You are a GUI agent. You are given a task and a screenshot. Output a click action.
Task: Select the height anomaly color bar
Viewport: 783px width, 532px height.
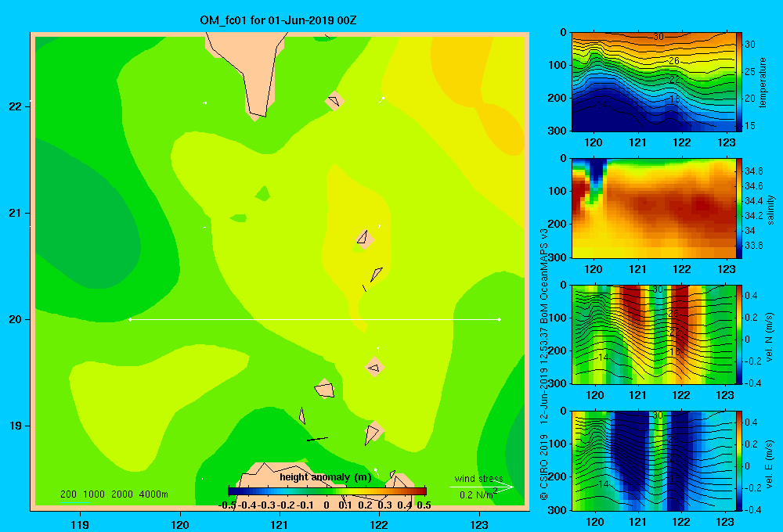pos(327,491)
